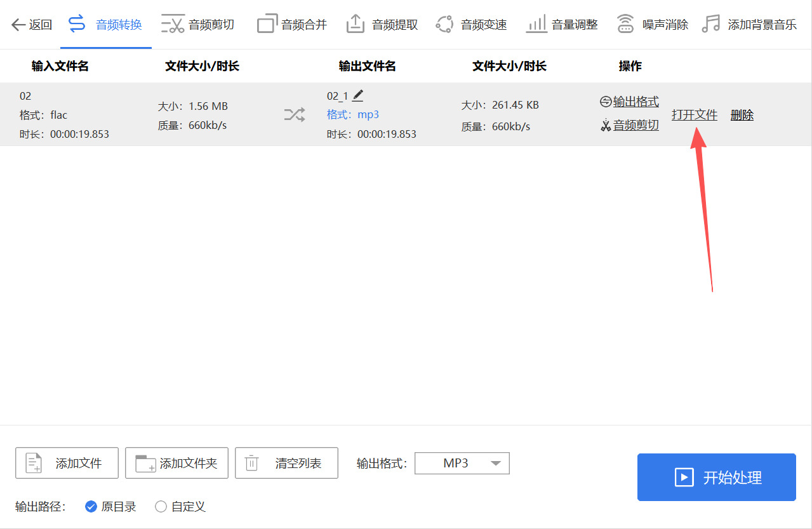Delete the file using 删除 link
The image size is (812, 529).
742,115
